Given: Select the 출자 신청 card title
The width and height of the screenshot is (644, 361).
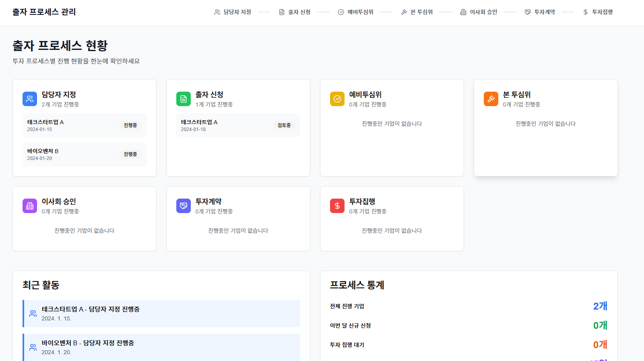Looking at the screenshot, I should [209, 94].
